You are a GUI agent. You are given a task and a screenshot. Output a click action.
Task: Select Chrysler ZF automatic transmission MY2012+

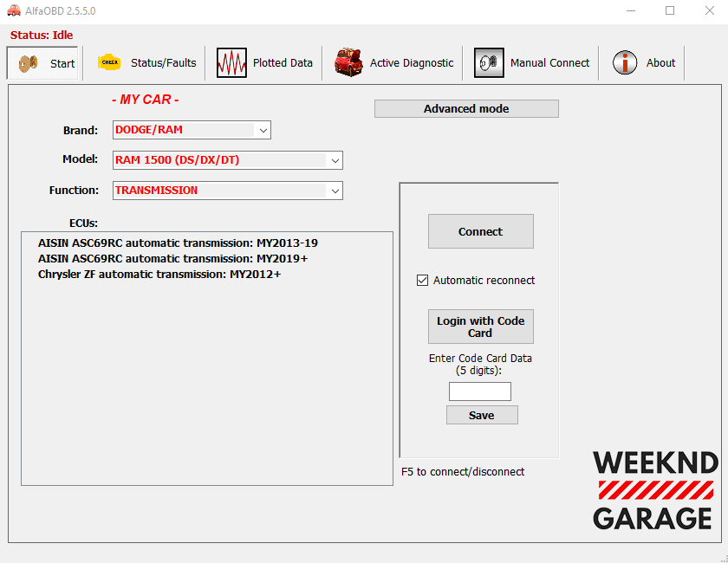pyautogui.click(x=159, y=275)
